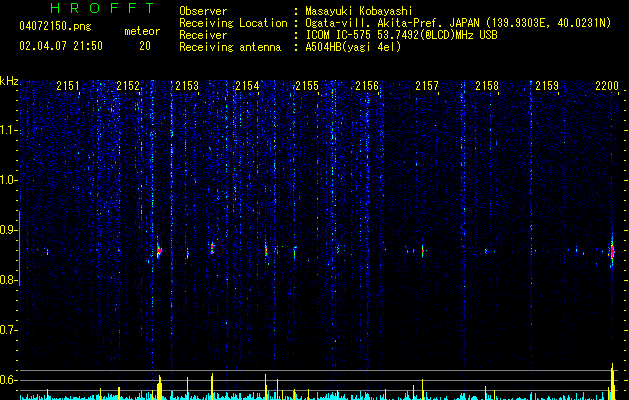The width and height of the screenshot is (629, 400).
Task: Click the kHz axis unit label
Action: (x=9, y=81)
